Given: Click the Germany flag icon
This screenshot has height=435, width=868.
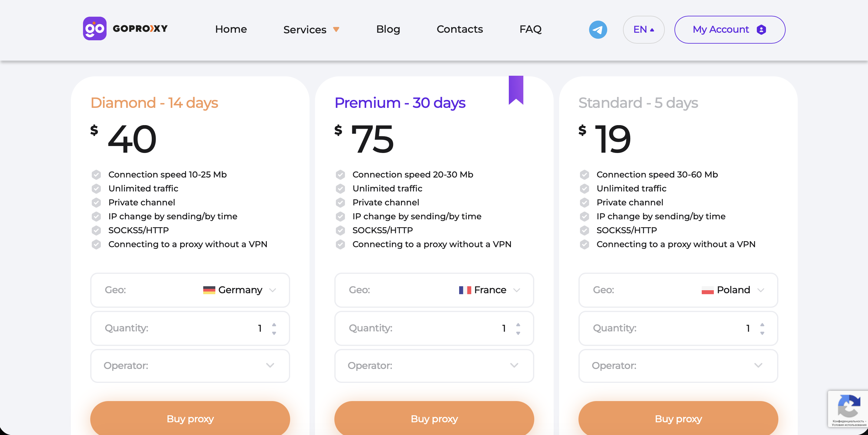Looking at the screenshot, I should click(x=209, y=290).
